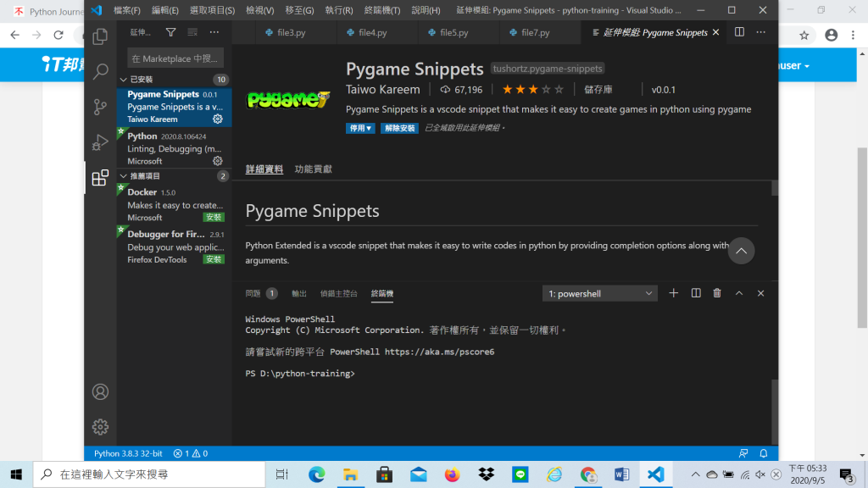Screen dimensions: 868x488
Task: Select the Feature Contributions tab
Action: [314, 169]
